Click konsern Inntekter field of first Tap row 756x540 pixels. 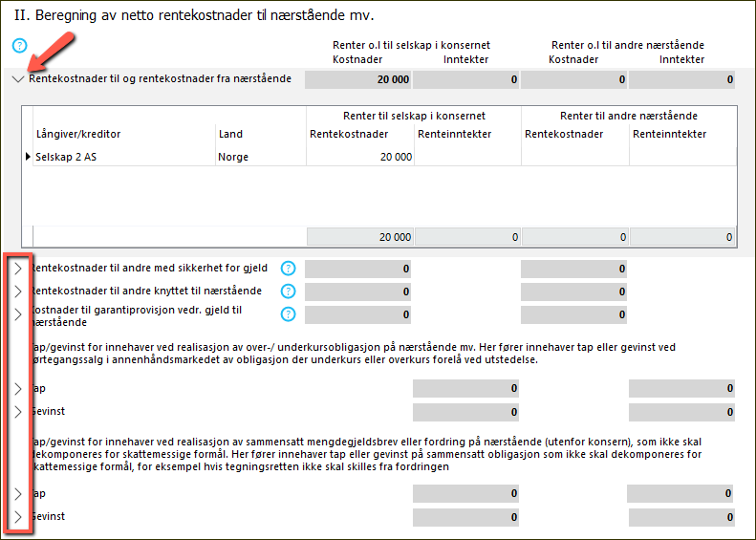(465, 389)
